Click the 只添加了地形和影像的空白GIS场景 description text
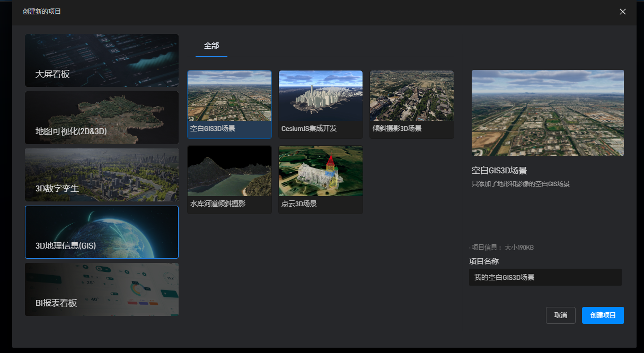The width and height of the screenshot is (644, 353). pyautogui.click(x=521, y=184)
